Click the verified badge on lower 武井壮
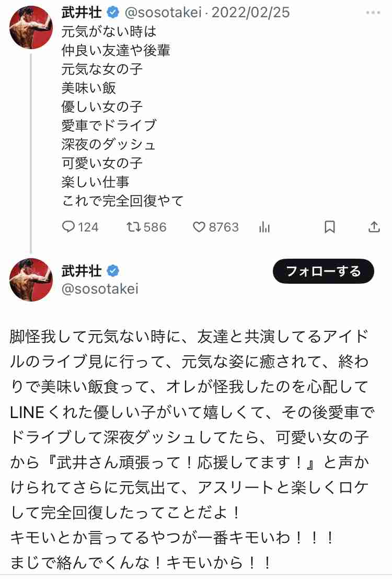The image size is (392, 579). point(113,271)
